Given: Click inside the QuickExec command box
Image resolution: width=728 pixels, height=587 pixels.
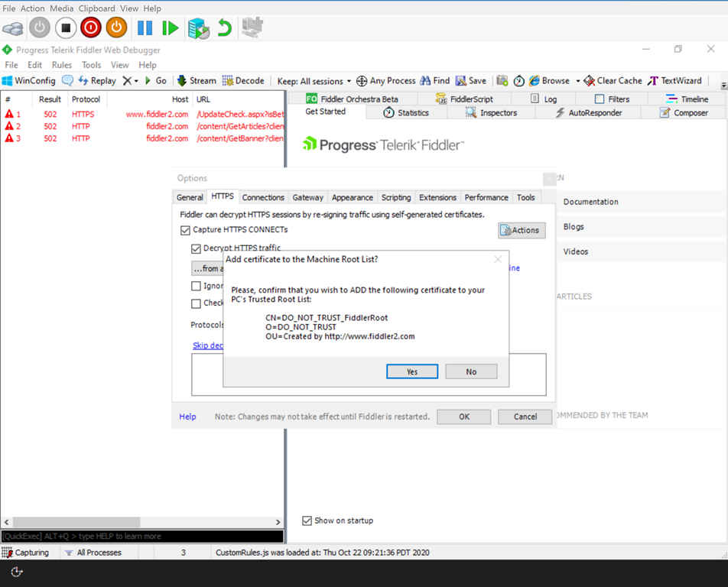Looking at the screenshot, I should pos(141,536).
